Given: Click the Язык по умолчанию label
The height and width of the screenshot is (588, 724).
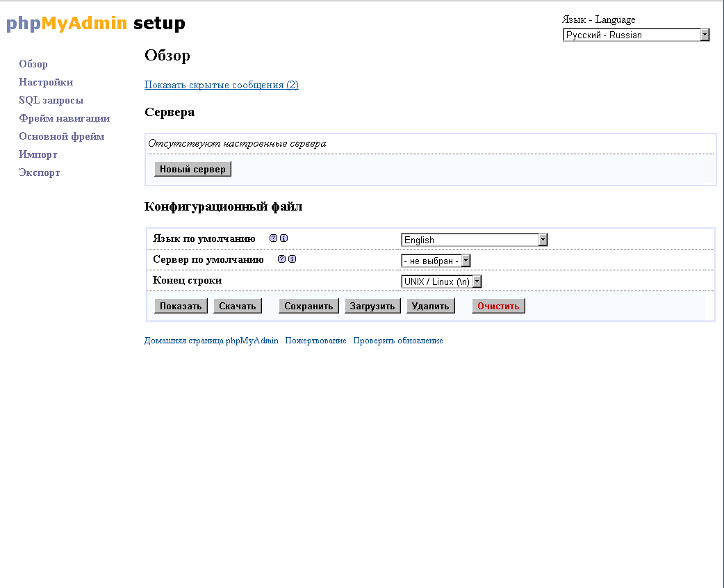Looking at the screenshot, I should point(204,239).
